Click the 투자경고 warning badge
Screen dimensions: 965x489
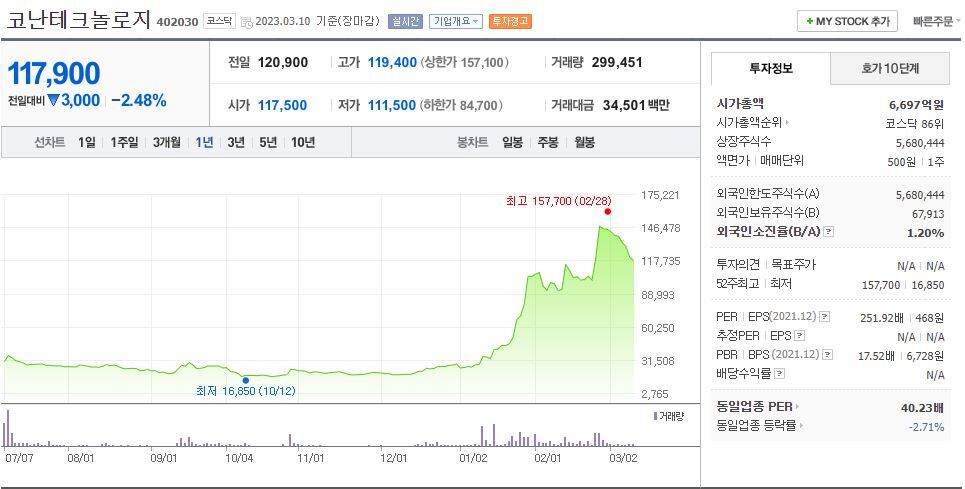click(x=510, y=21)
